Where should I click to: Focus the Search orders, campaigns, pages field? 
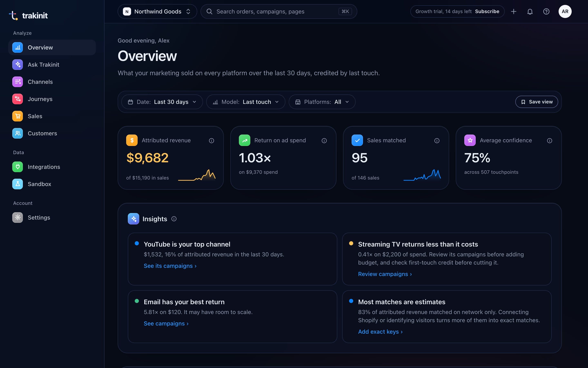[x=279, y=11]
